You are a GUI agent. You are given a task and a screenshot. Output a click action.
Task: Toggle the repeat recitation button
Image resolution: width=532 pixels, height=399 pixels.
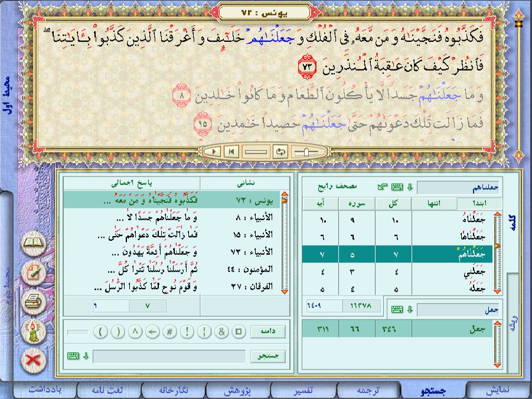coord(280,152)
